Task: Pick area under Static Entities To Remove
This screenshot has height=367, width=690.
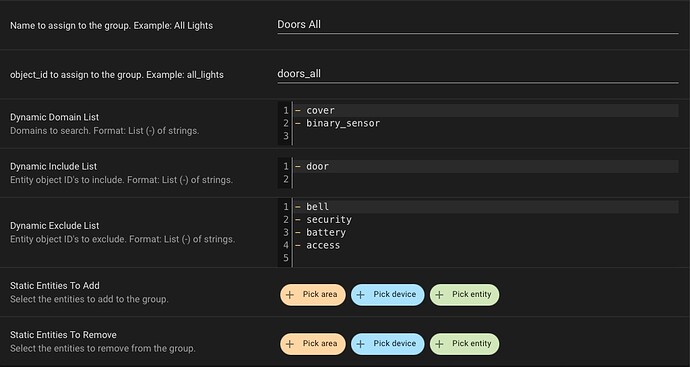Action: click(313, 344)
